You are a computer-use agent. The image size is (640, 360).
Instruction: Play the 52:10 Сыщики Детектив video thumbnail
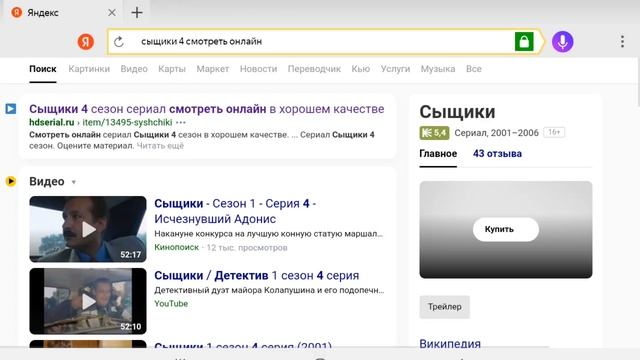(x=88, y=301)
